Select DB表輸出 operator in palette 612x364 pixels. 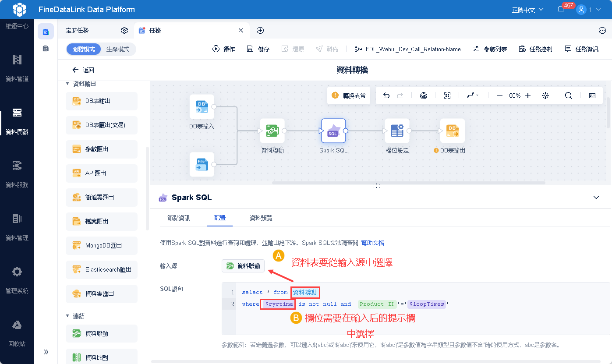point(101,101)
